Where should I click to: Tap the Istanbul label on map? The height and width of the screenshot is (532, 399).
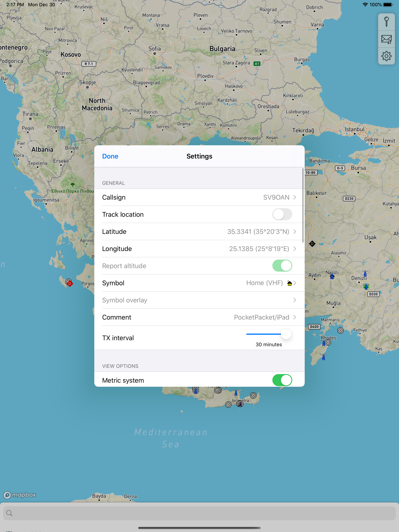tap(354, 129)
